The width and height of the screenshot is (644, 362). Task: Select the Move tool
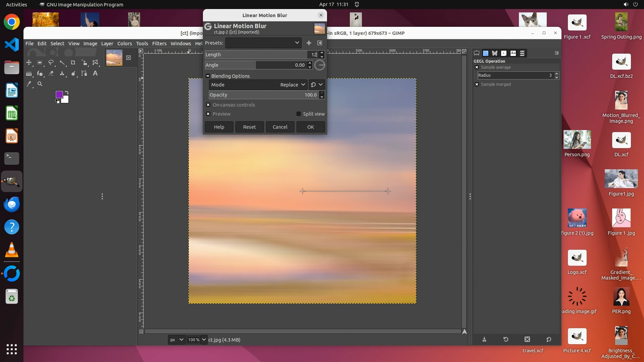point(29,63)
